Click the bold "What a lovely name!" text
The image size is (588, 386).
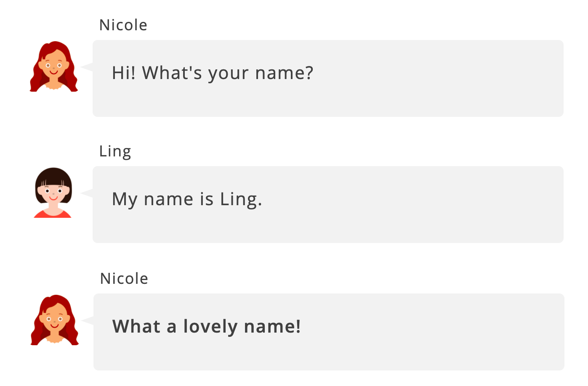click(x=207, y=327)
